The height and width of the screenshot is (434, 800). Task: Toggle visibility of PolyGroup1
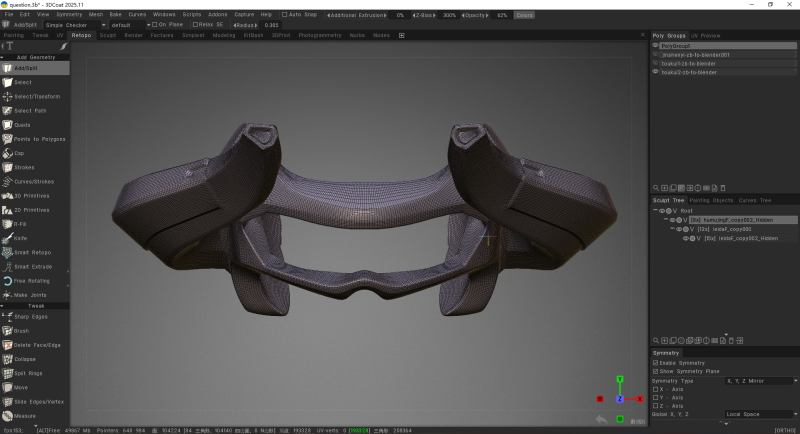click(x=656, y=45)
